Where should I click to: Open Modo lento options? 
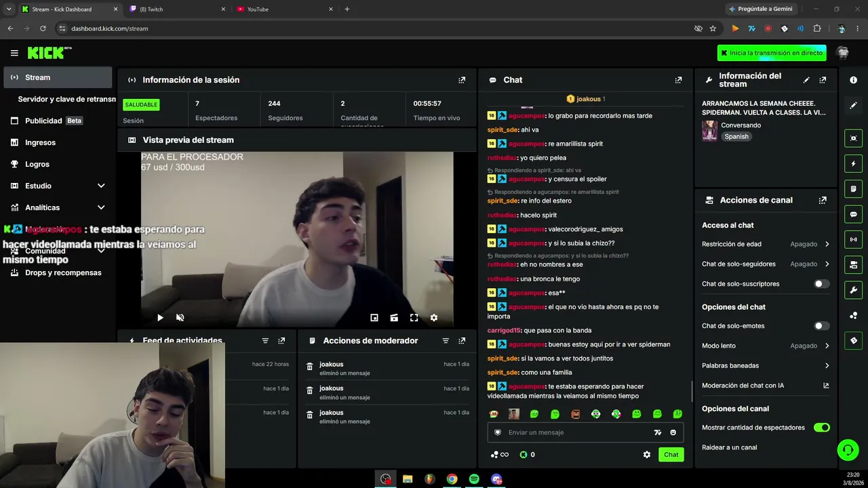click(766, 346)
